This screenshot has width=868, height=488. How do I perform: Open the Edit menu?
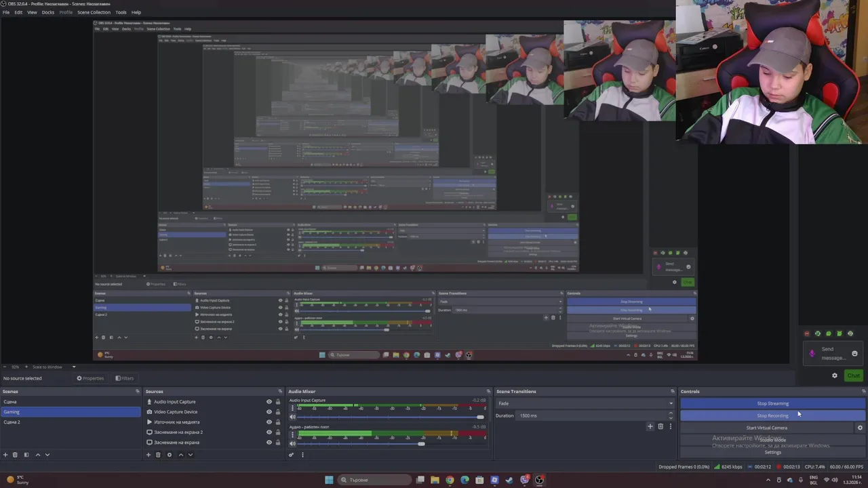click(x=18, y=12)
